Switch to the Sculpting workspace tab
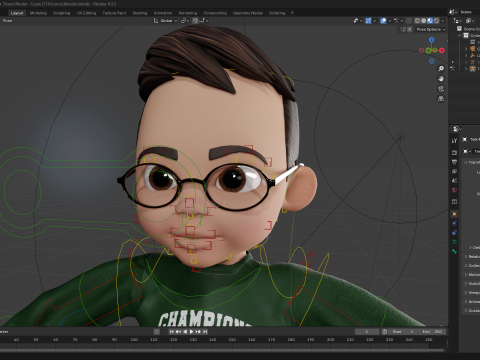The width and height of the screenshot is (480, 360). 62,13
